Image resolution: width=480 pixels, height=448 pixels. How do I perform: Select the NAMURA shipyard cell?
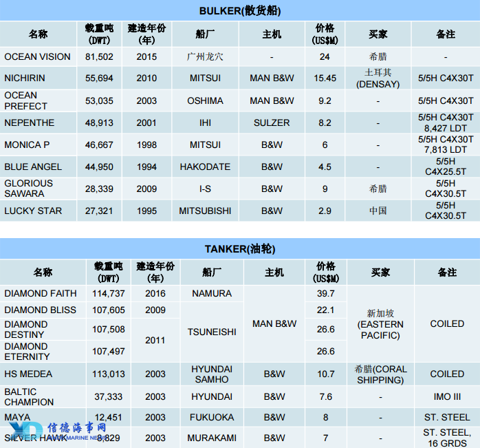pyautogui.click(x=212, y=293)
